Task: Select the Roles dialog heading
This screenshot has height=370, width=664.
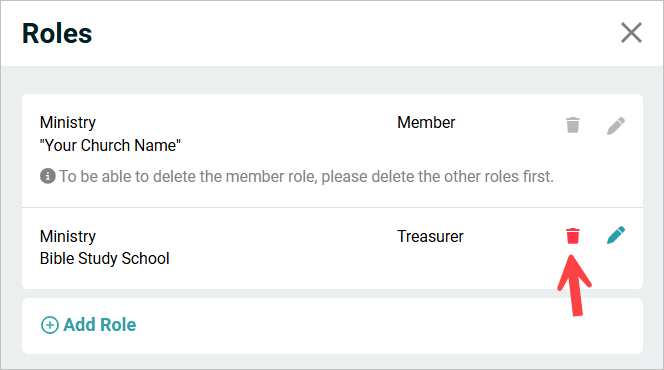Action: point(57,33)
